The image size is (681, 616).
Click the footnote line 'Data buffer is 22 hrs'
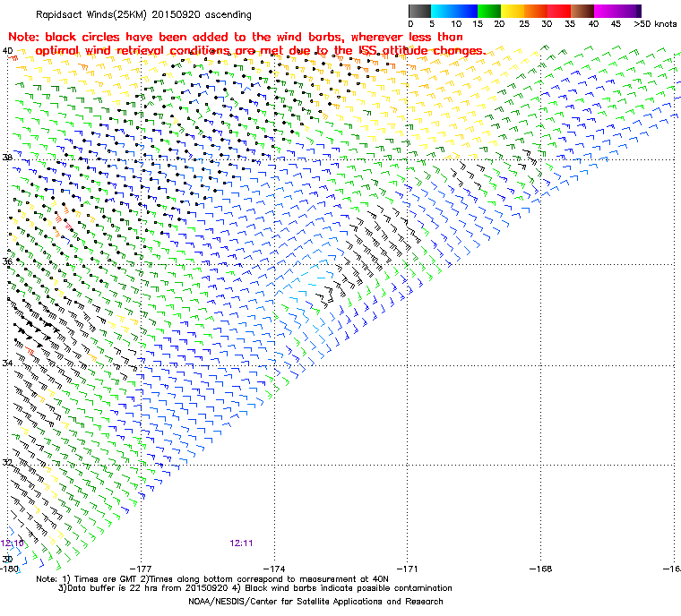[x=255, y=588]
